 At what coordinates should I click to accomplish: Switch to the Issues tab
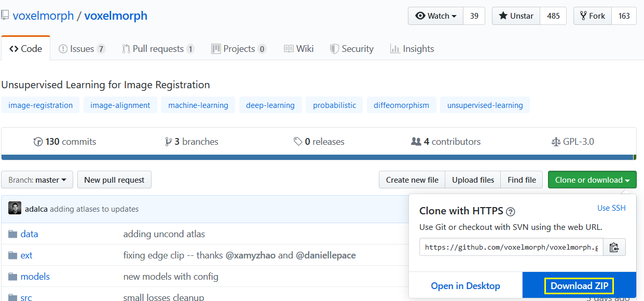tap(81, 49)
